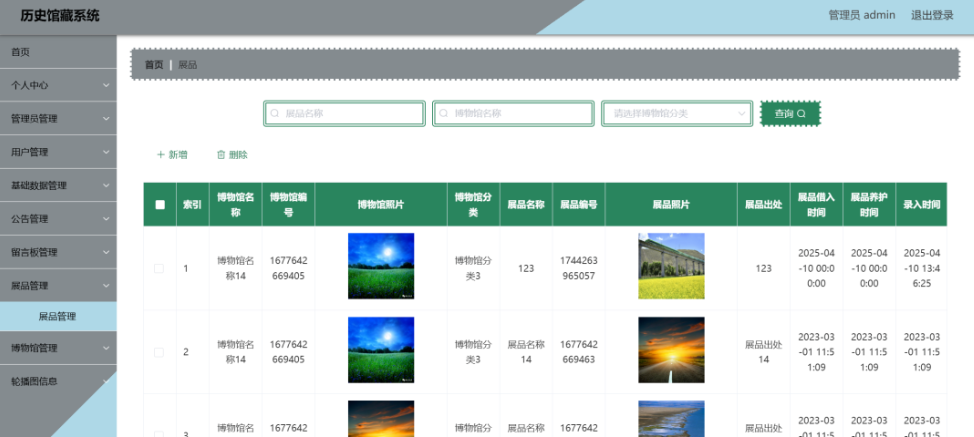Check the checkbox for row index 1
The width and height of the screenshot is (974, 437).
coord(159,268)
